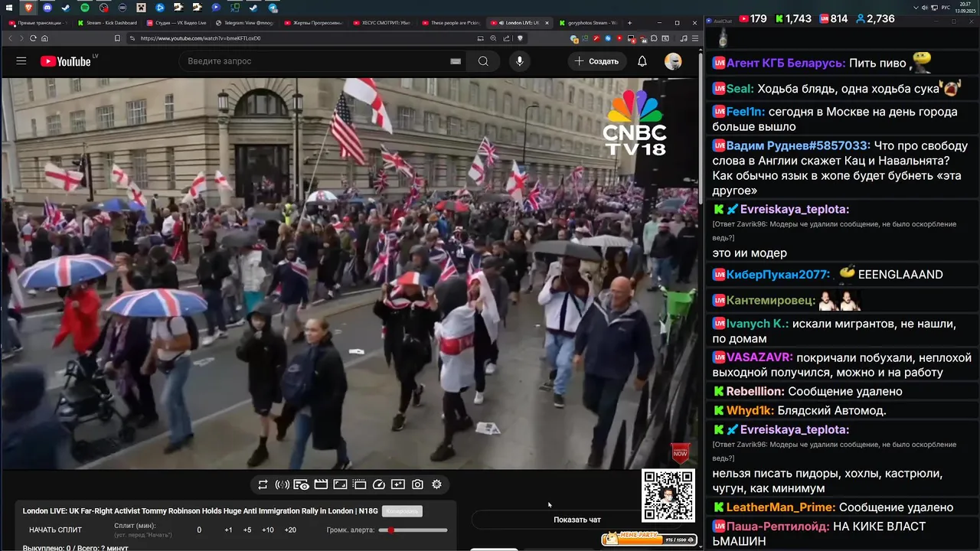The width and height of the screenshot is (980, 551).
Task: Click the youtube.com address bar URL
Action: pos(200,38)
